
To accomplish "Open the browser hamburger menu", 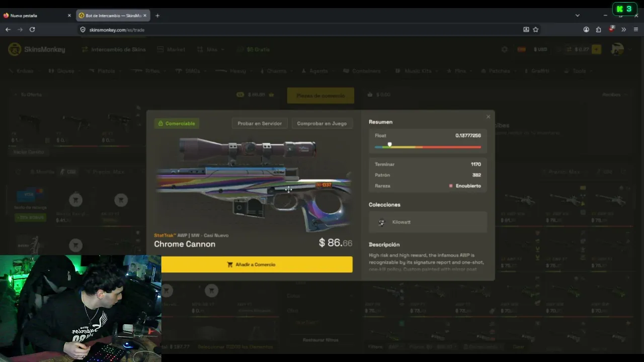I will pos(636,30).
